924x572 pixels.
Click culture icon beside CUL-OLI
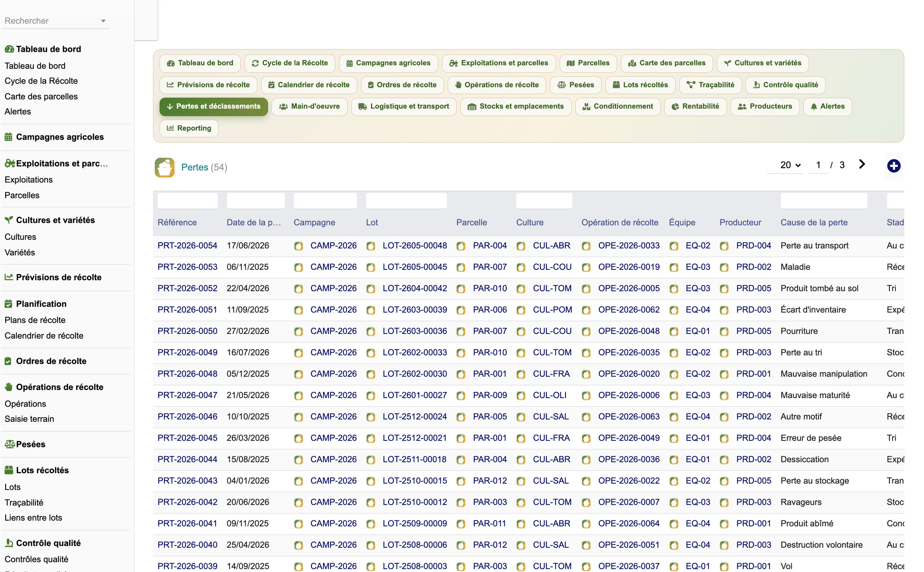click(x=521, y=396)
